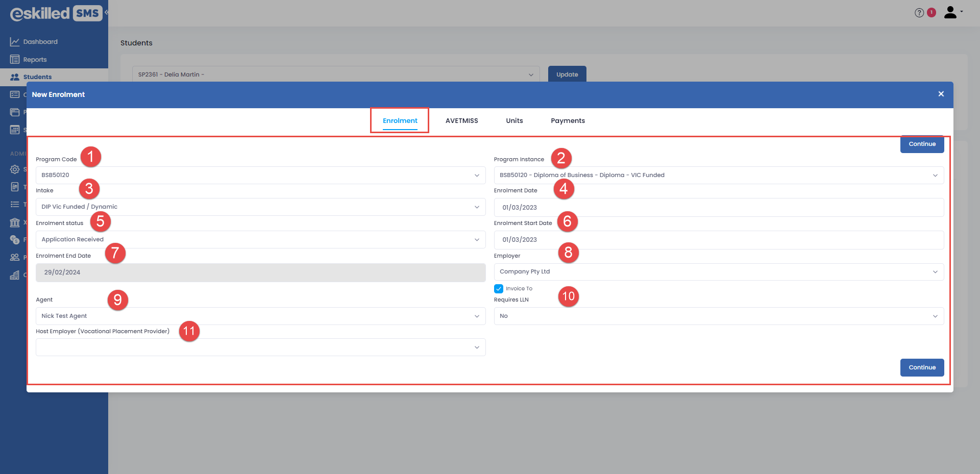Viewport: 980px width, 474px height.
Task: Go to the Units tab
Action: [x=514, y=121]
